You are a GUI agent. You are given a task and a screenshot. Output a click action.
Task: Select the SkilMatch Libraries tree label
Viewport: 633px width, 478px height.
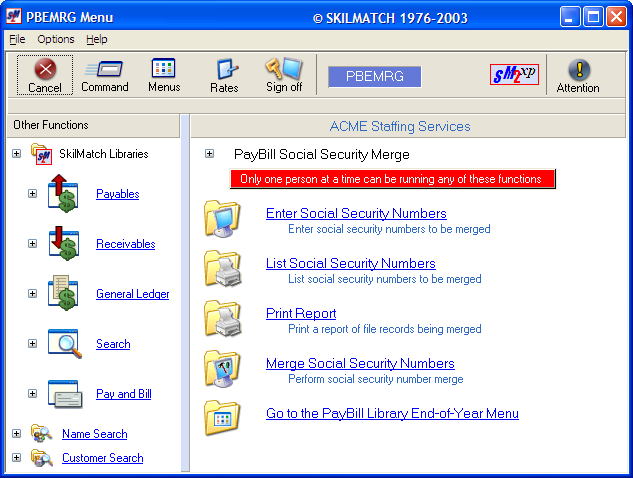point(104,154)
